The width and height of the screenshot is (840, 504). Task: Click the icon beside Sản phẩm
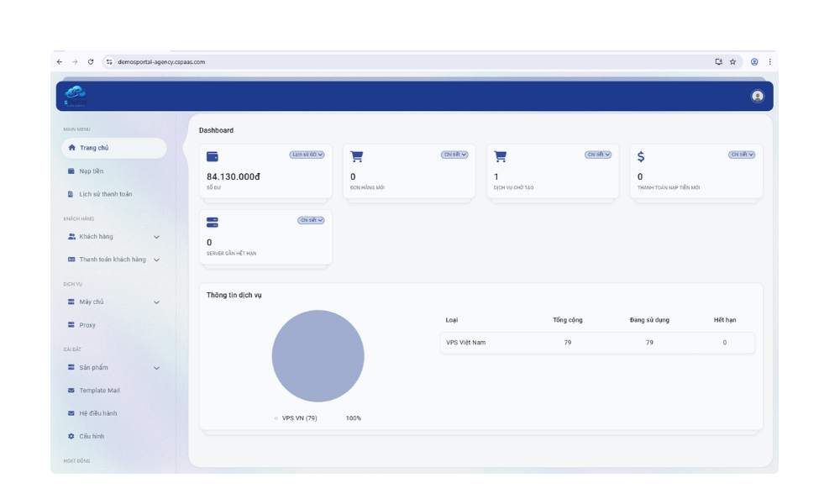(71, 367)
